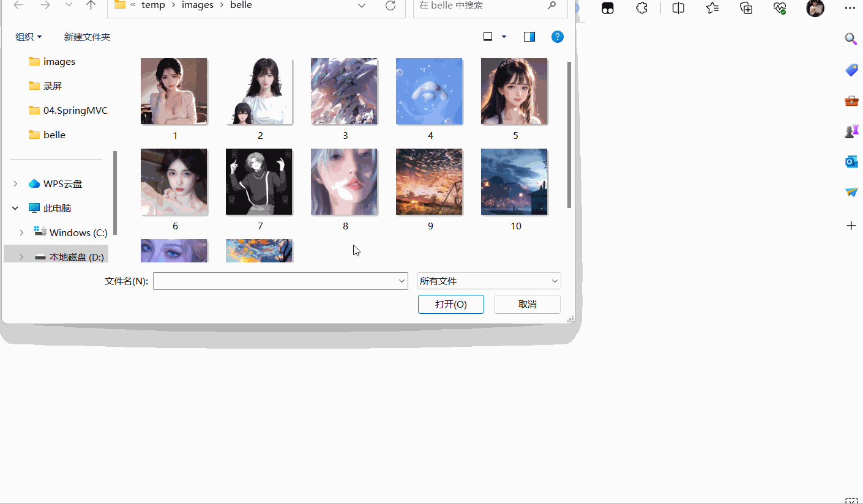
Task: Open the help question mark
Action: click(x=558, y=37)
